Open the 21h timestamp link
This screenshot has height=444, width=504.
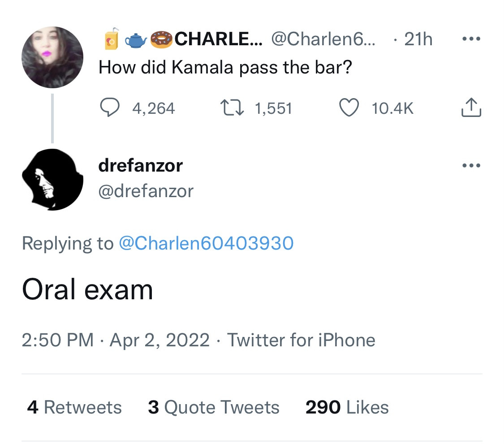(x=418, y=40)
